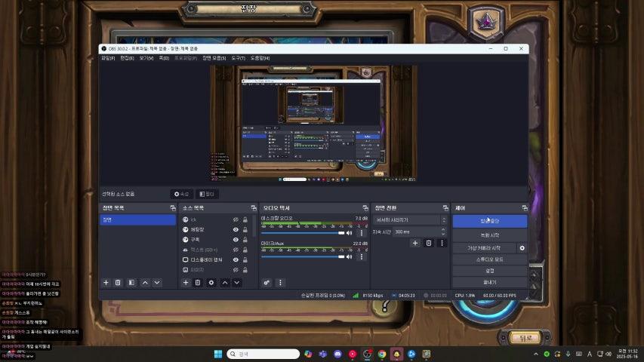Show the 텍스트 (GDI+) source
Viewport: 644px width, 362px height.
coord(236,250)
